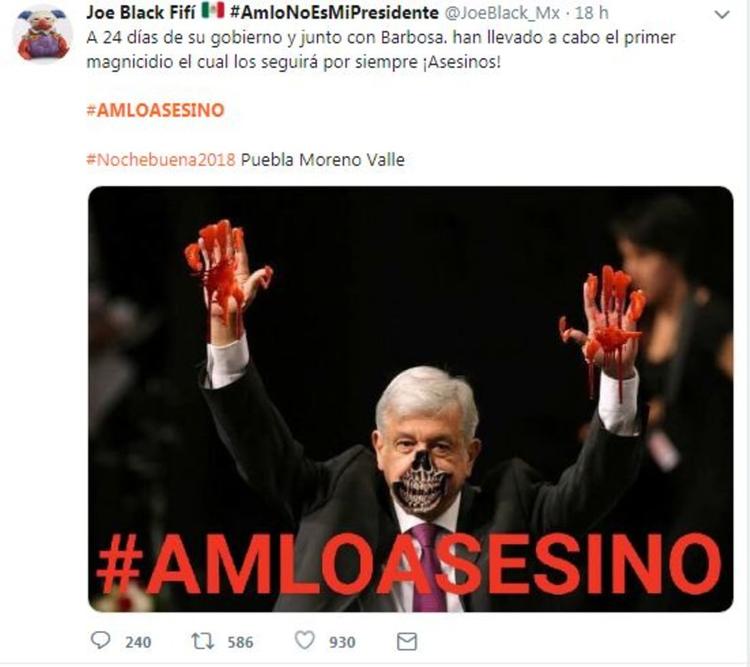750x667 pixels.
Task: Click the reply speech bubble icon
Action: point(100,640)
